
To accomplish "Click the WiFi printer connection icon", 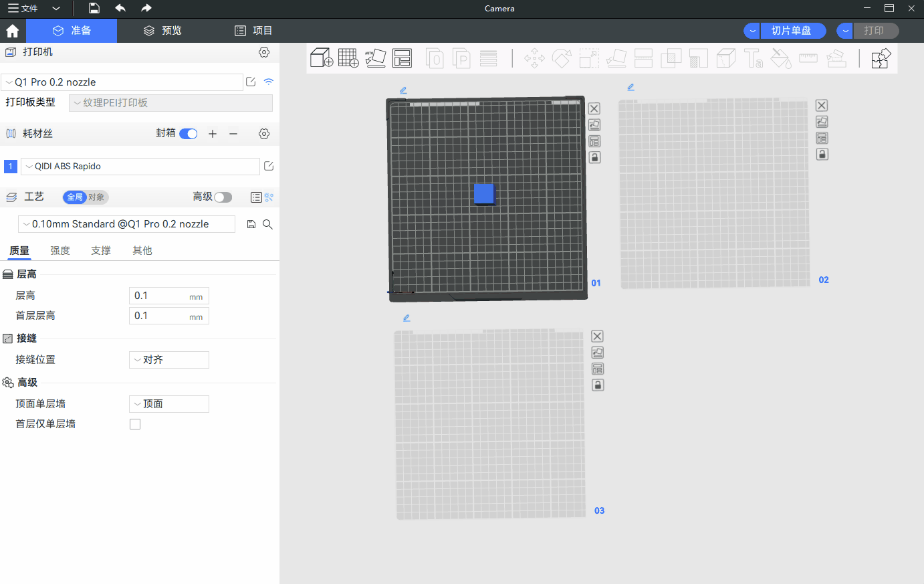I will point(269,82).
